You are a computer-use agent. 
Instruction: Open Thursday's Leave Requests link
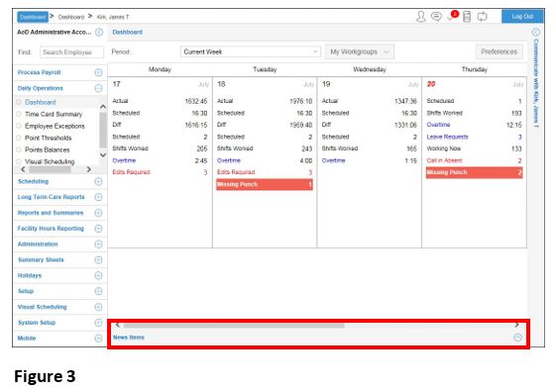tap(447, 137)
